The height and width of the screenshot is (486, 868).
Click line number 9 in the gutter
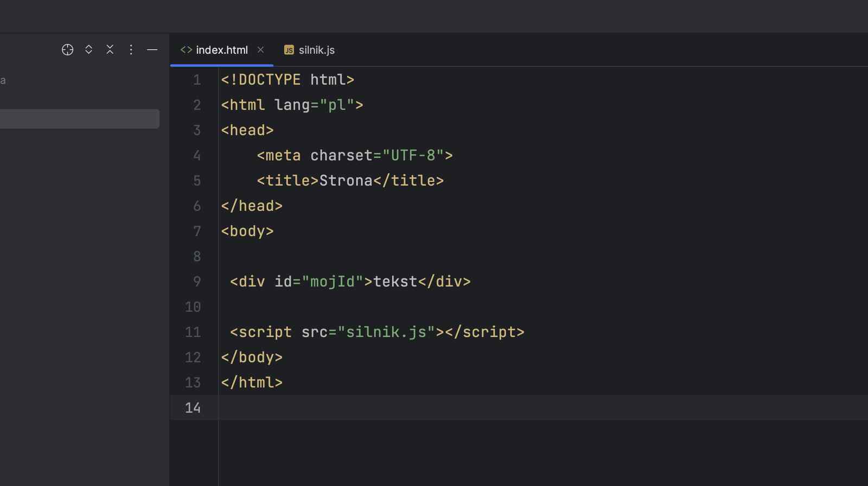click(197, 282)
